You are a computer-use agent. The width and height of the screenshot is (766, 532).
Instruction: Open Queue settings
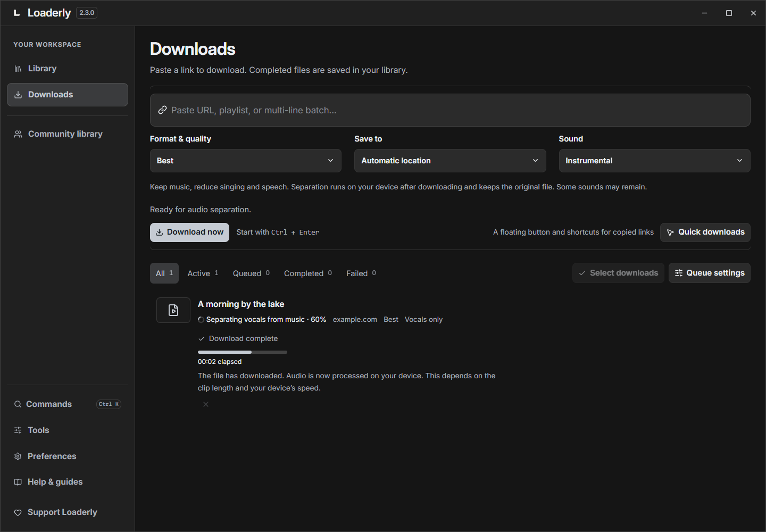[x=710, y=273]
